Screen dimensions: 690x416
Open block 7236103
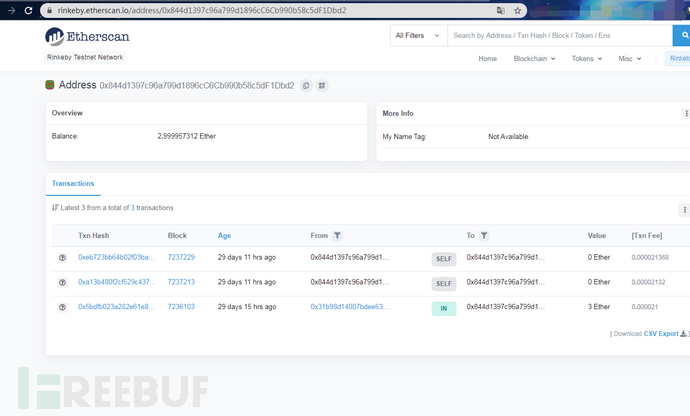click(181, 306)
